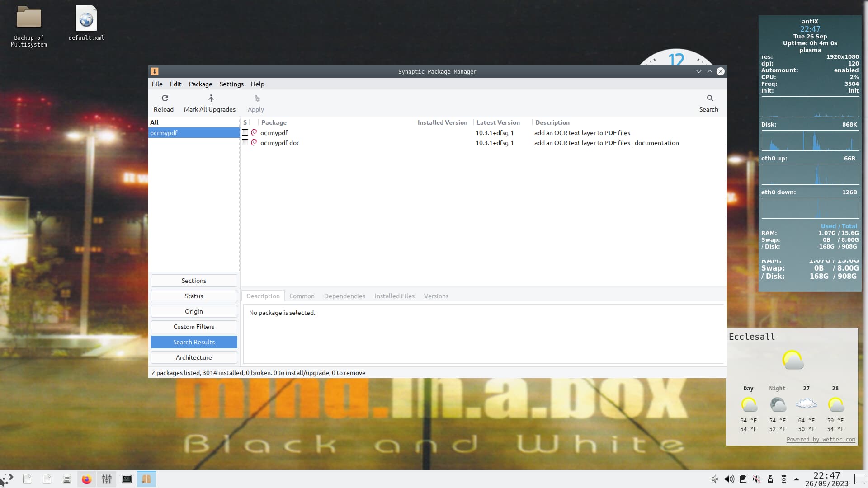Click the Custom Filters button

[194, 327]
